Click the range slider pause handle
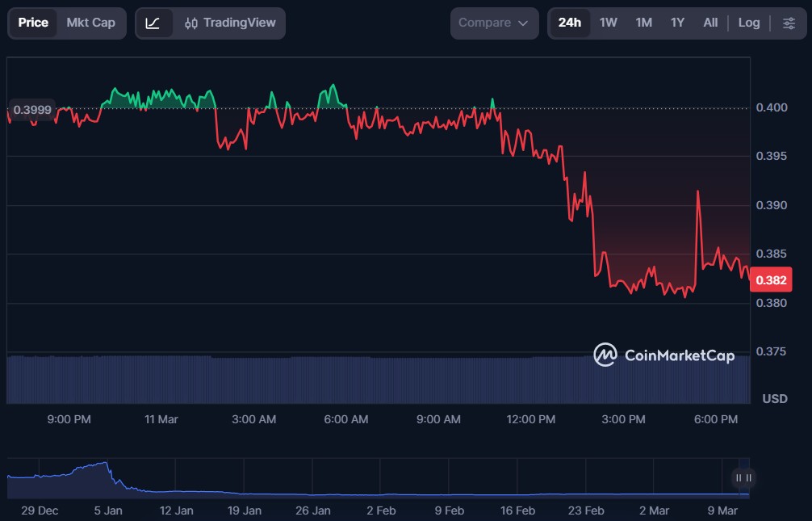This screenshot has width=812, height=521. [744, 477]
